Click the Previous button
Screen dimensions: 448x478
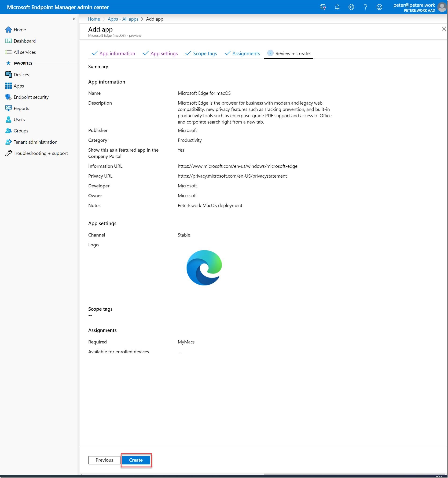pos(104,460)
